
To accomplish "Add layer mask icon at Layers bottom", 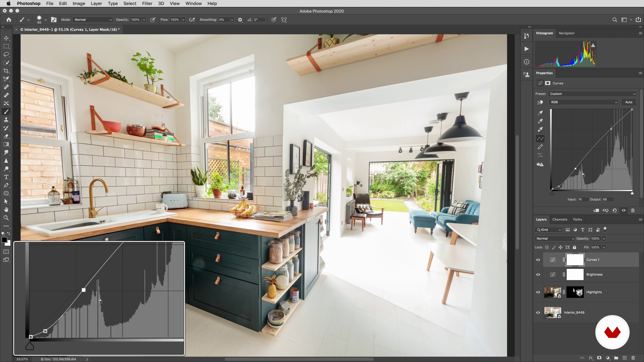I will (x=599, y=358).
